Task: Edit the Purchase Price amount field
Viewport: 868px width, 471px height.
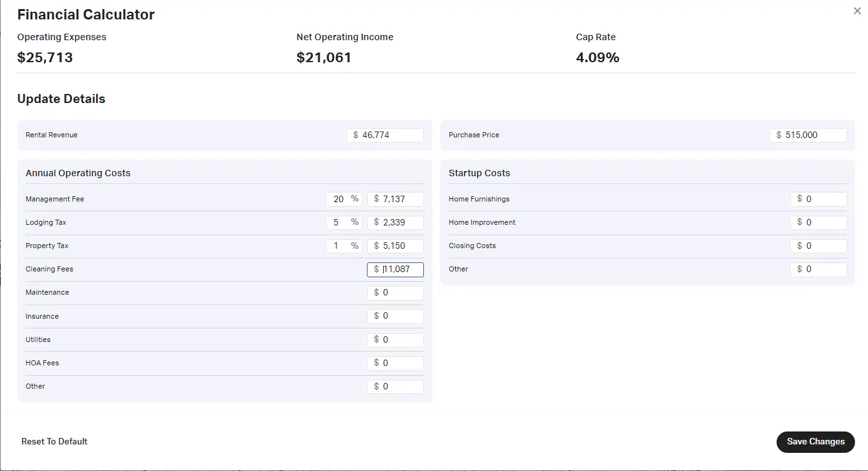Action: 808,135
